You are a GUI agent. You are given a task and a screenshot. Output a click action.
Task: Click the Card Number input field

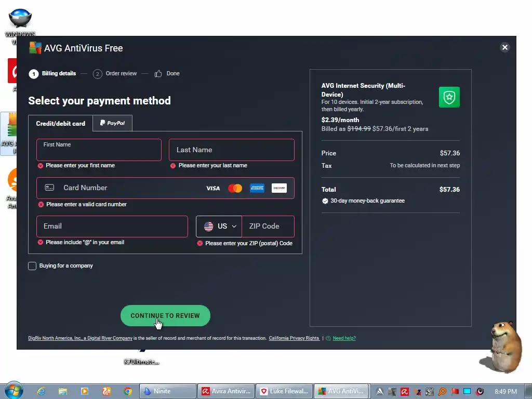pos(165,188)
